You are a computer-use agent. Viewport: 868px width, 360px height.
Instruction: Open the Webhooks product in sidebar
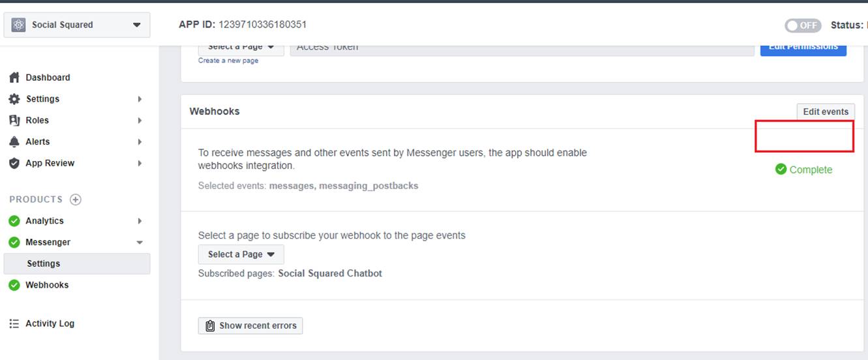point(47,285)
